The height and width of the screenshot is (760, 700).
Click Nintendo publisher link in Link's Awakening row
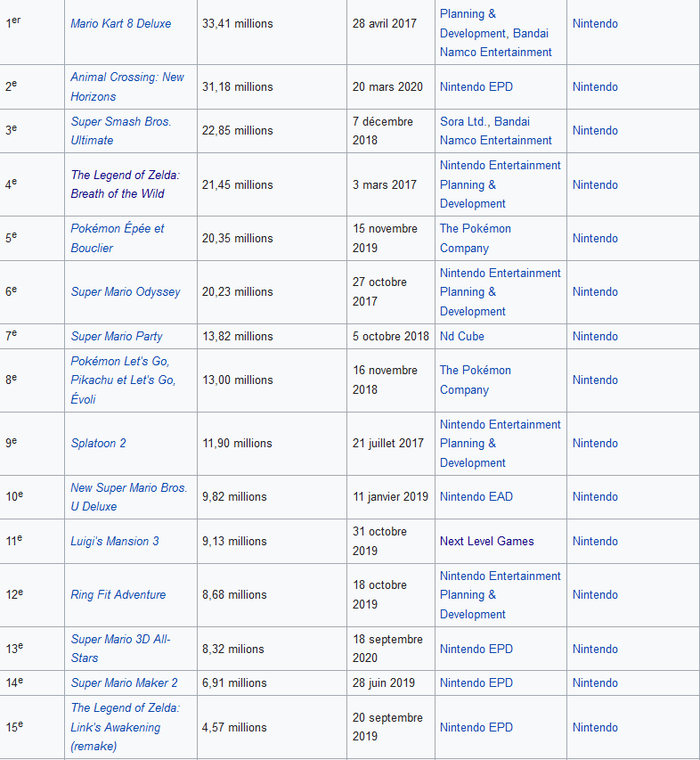point(595,728)
